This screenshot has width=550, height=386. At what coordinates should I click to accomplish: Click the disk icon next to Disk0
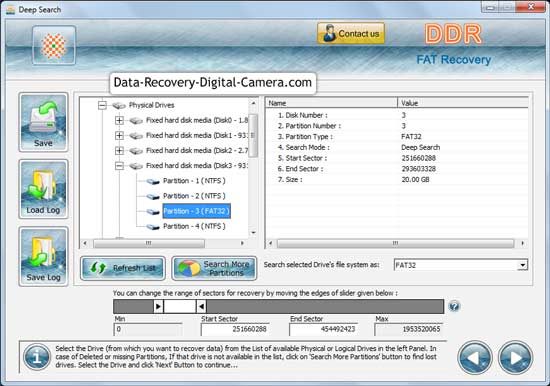(x=136, y=121)
